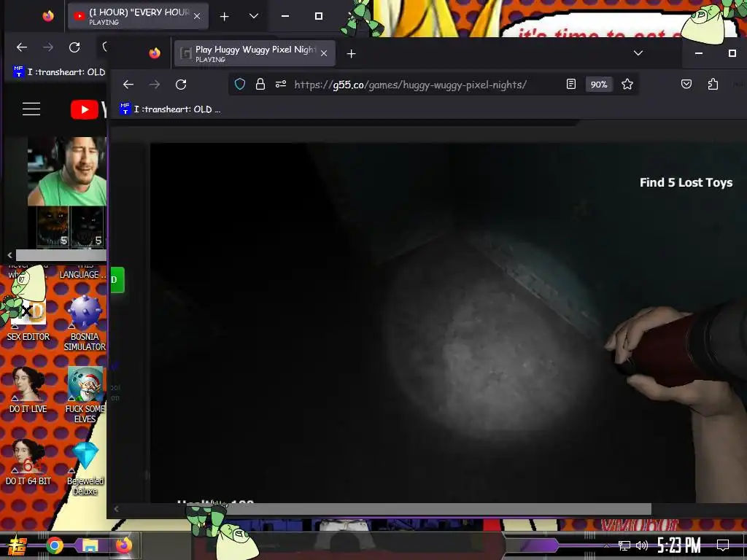Image resolution: width=747 pixels, height=560 pixels.
Task: Switch to Firefox on the taskbar
Action: tap(123, 545)
